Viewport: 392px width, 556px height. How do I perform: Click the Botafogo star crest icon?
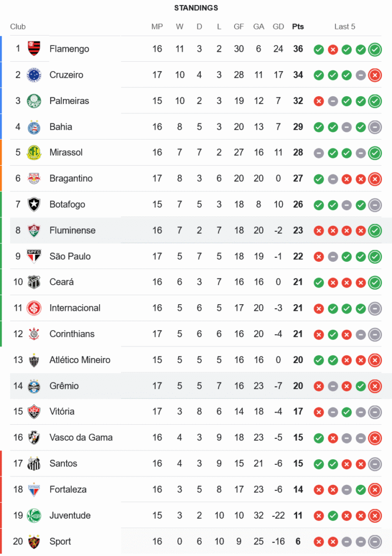[x=34, y=205]
